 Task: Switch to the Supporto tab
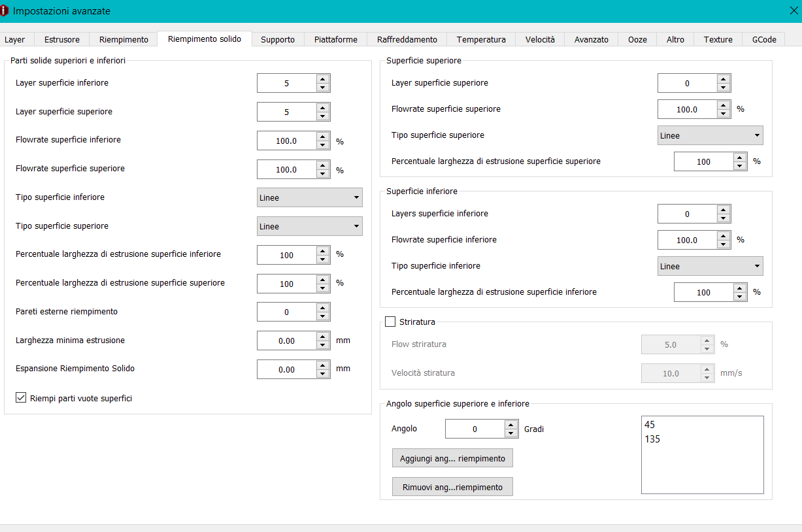278,39
